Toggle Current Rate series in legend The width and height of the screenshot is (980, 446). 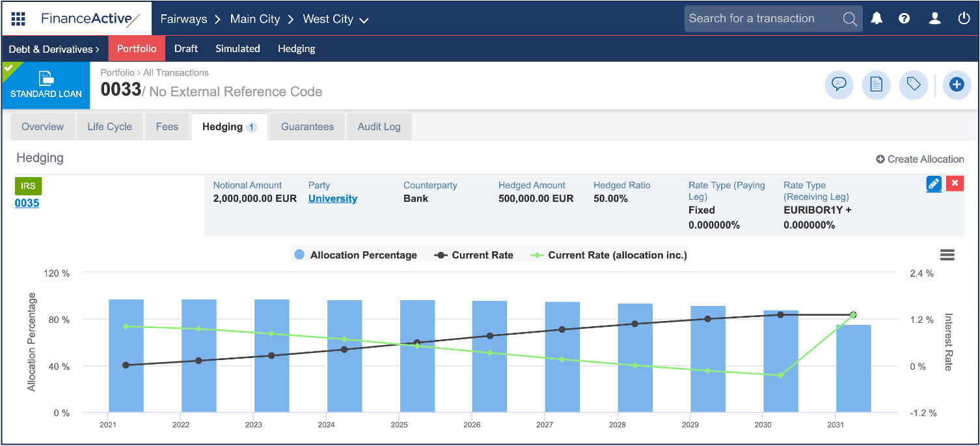(475, 255)
